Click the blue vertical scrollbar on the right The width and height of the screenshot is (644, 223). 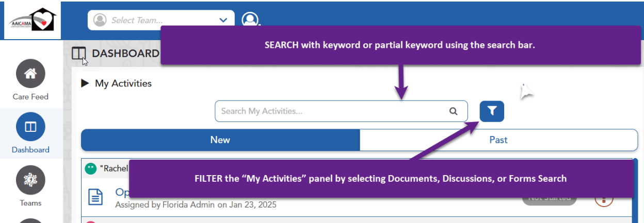635,191
